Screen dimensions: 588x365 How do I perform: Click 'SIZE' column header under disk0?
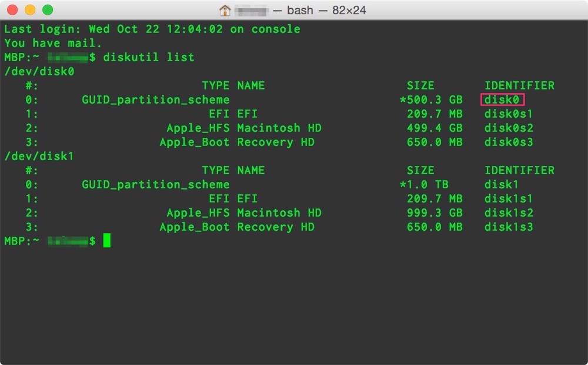pos(420,85)
